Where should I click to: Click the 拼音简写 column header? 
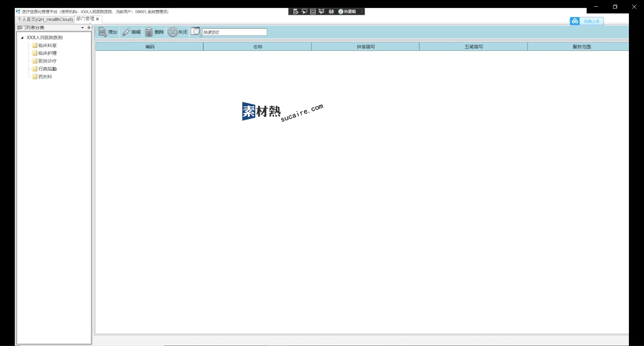(366, 47)
